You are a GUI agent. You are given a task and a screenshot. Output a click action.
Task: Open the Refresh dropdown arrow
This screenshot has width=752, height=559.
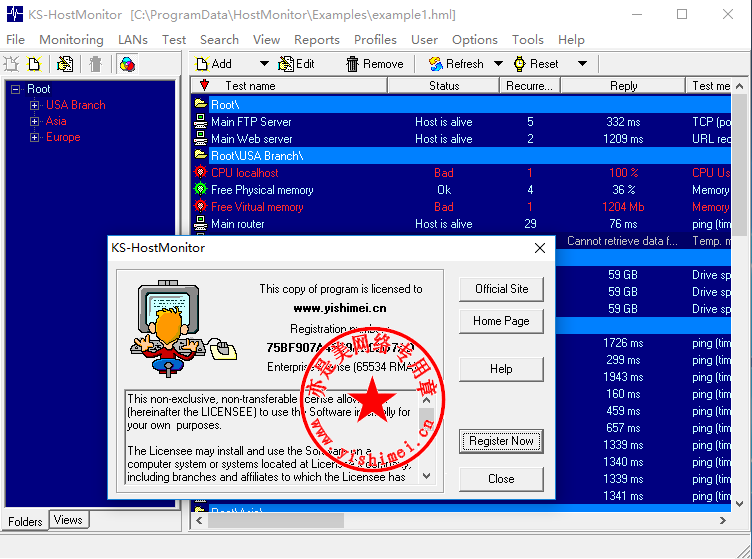coord(498,63)
